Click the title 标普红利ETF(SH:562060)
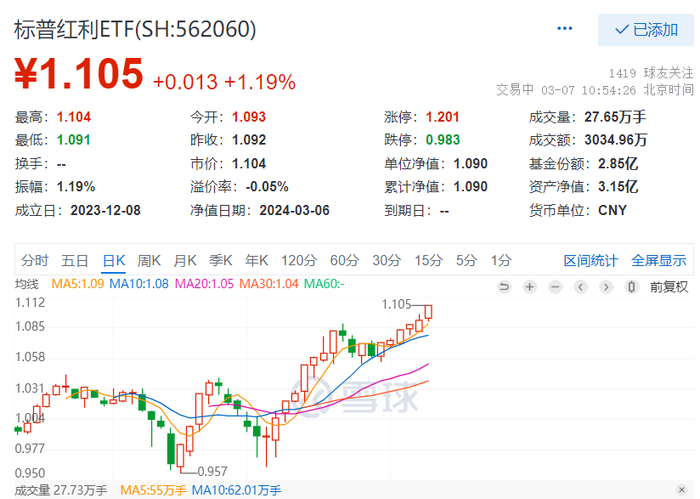Viewport: 700px width, 499px height. [x=135, y=29]
